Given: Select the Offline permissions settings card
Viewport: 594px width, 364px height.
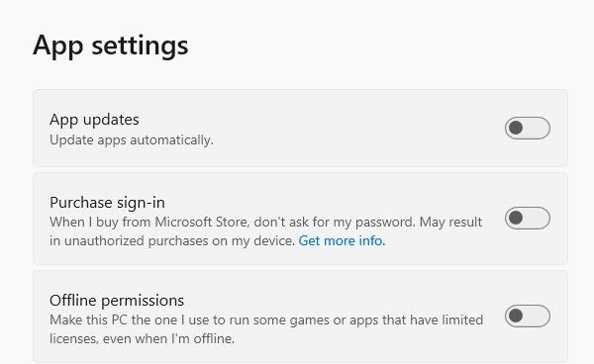Looking at the screenshot, I should point(300,318).
